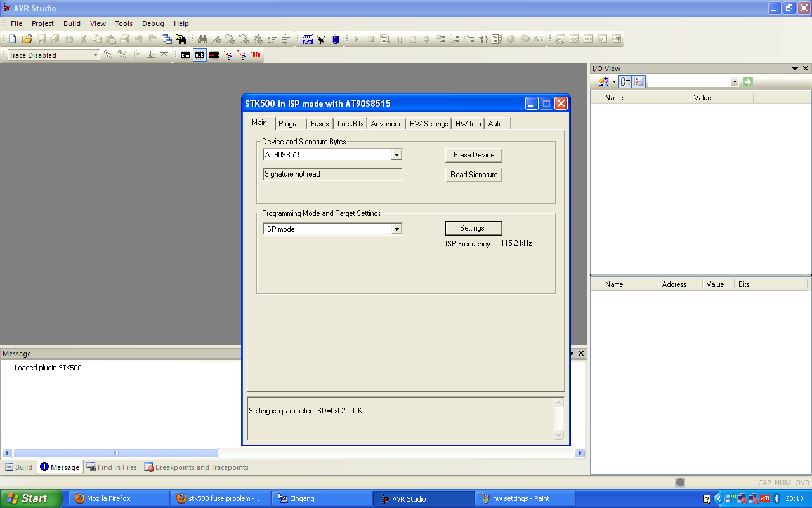This screenshot has height=508, width=812.
Task: Open the I/O View search dropdown arrow
Action: pos(735,82)
